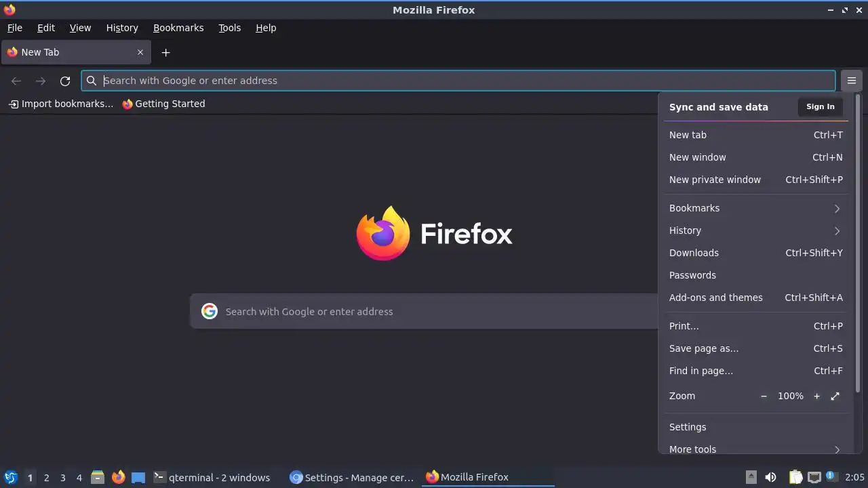Image resolution: width=868 pixels, height=488 pixels.
Task: Open a New private window
Action: (x=755, y=180)
